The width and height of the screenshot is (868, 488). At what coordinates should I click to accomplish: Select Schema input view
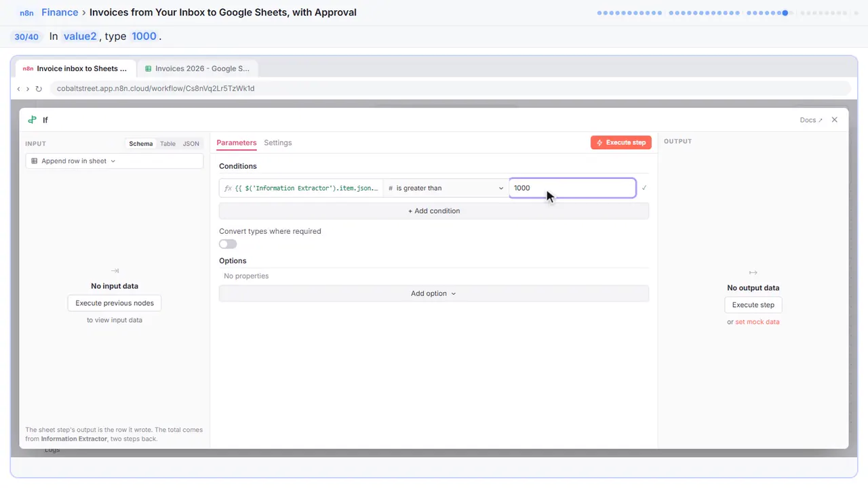141,144
